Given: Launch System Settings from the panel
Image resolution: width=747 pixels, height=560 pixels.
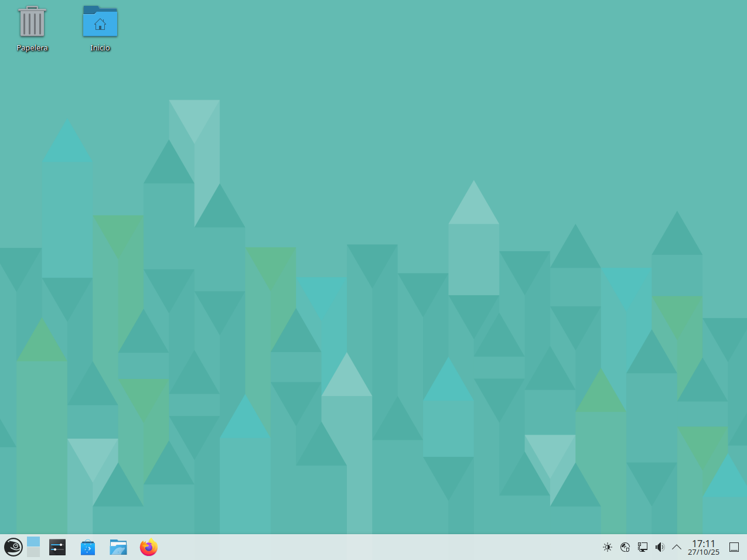Looking at the screenshot, I should pos(57,547).
